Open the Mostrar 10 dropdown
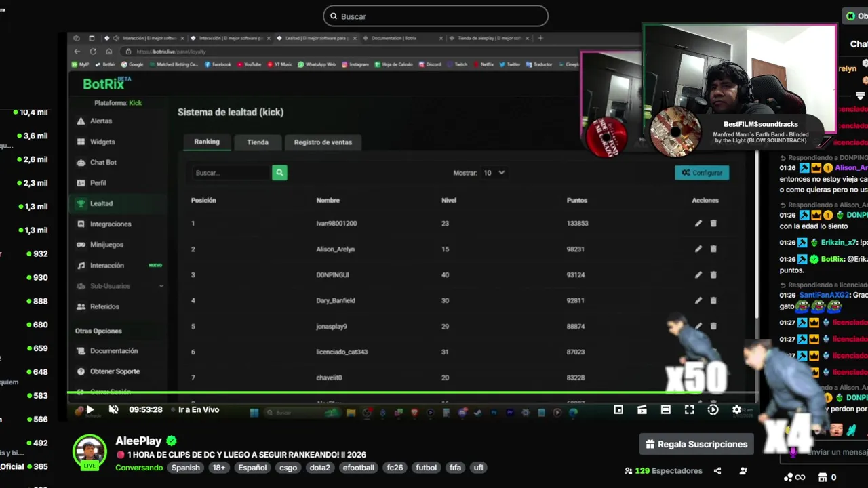Viewport: 868px width, 488px height. 494,173
